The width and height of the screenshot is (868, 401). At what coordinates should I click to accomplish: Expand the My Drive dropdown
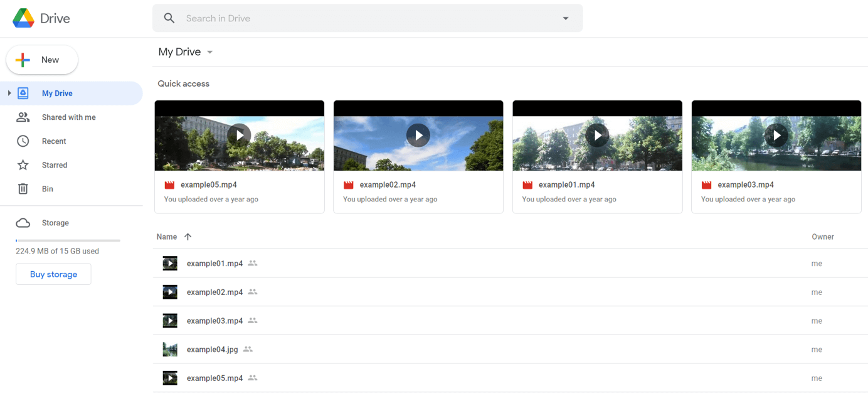209,53
